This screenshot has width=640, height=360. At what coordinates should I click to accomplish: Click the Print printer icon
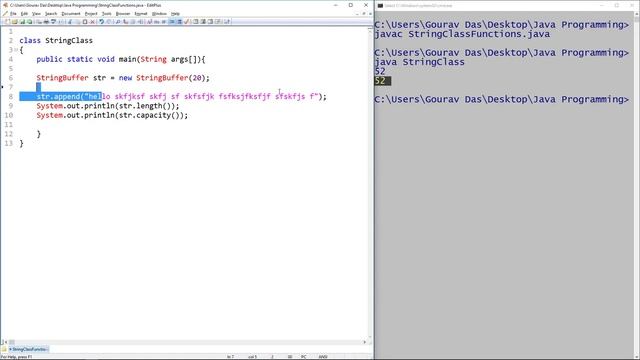[x=46, y=22]
